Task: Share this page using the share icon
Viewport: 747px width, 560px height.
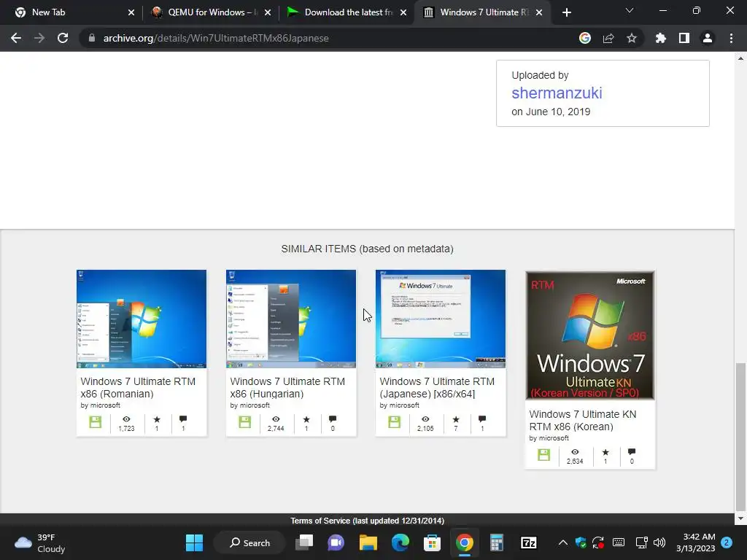Action: (608, 38)
